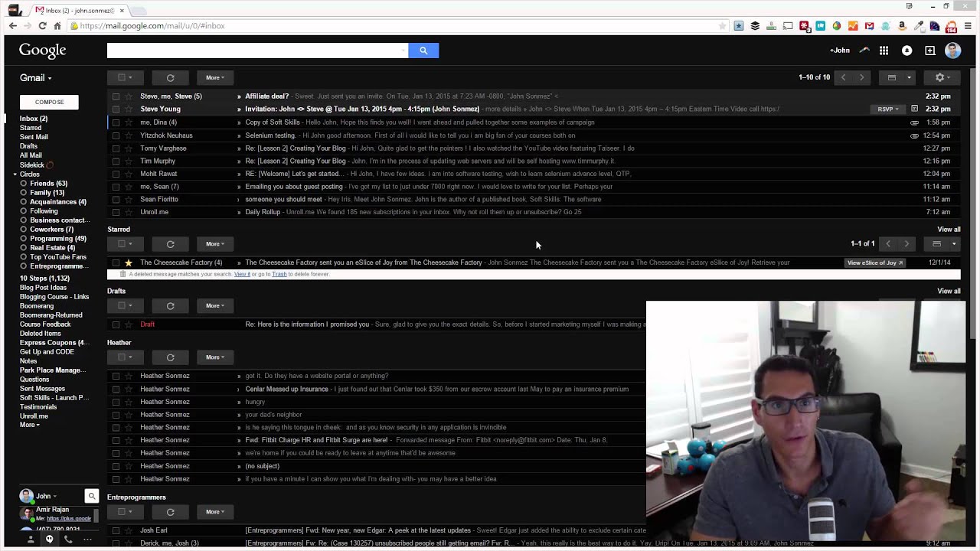The image size is (980, 551).
Task: Unstar The Cheesecake Factory message
Action: pyautogui.click(x=129, y=262)
